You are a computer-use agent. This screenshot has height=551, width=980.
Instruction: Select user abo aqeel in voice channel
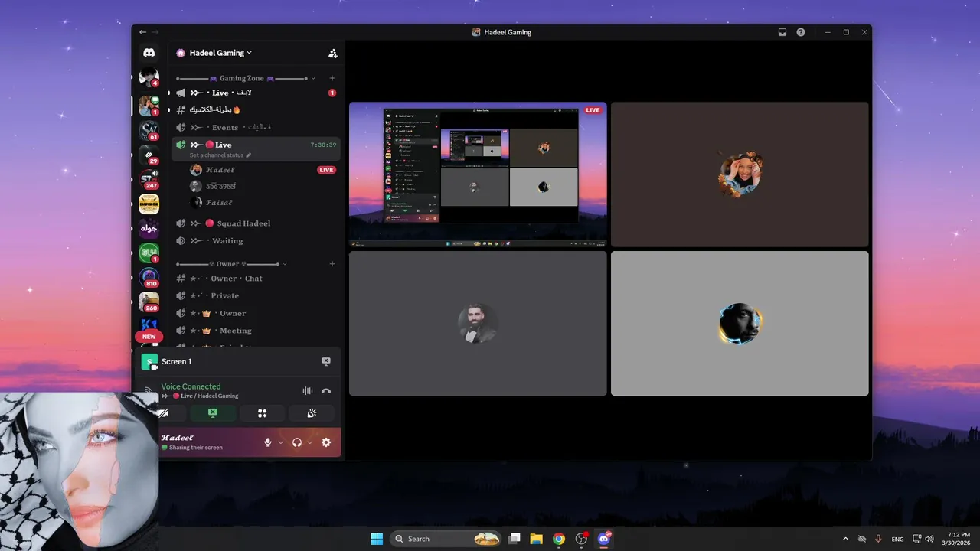pos(263,186)
